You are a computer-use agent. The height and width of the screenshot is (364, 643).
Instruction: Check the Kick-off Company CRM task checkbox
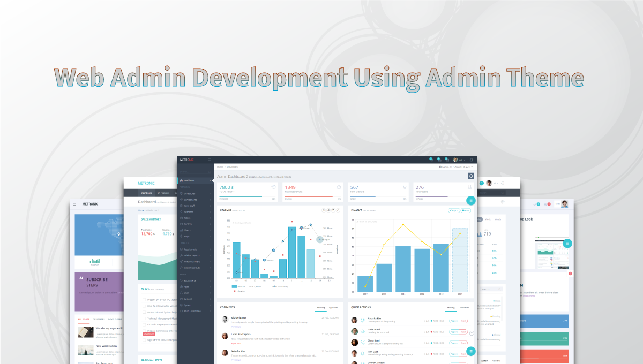(144, 325)
